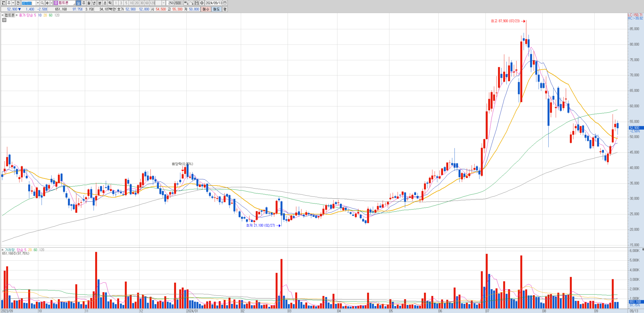644x313 pixels.
Task: Click the speaker sound icon
Action: (x=48, y=3)
